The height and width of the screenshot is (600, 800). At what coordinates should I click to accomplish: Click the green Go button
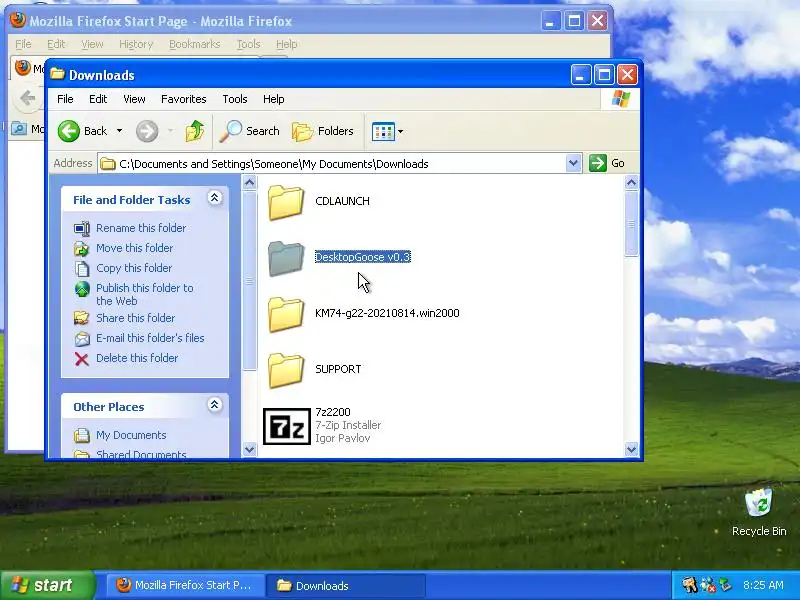click(607, 163)
